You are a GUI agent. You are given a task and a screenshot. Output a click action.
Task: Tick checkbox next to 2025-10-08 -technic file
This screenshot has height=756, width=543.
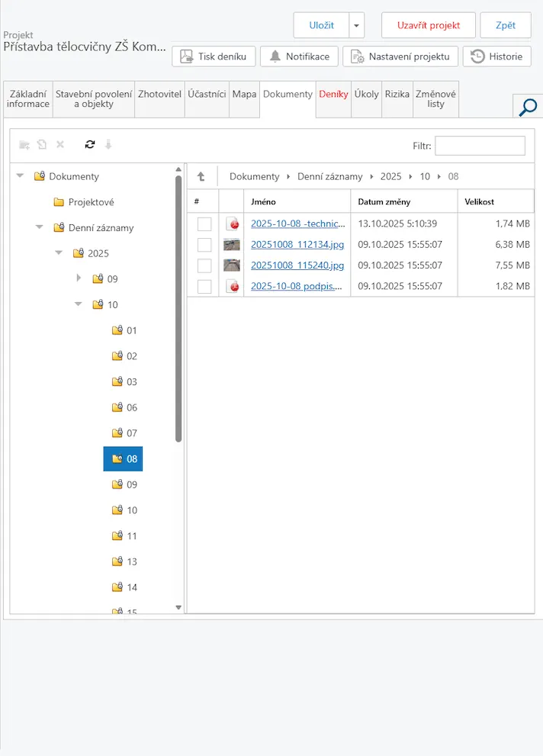204,224
